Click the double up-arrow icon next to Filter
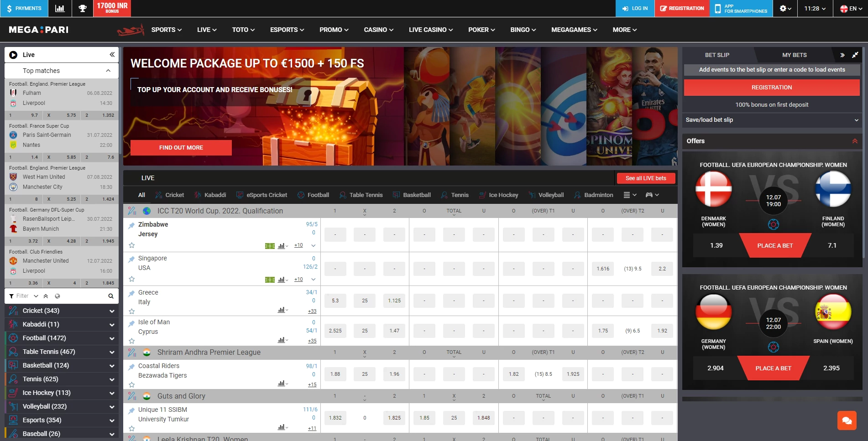 [46, 296]
